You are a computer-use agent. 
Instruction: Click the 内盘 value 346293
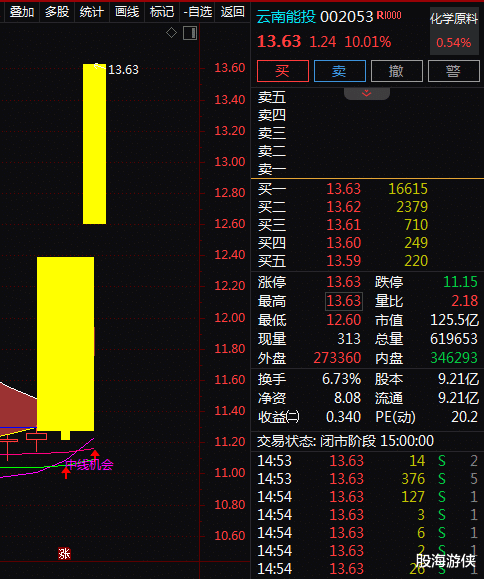tap(454, 358)
